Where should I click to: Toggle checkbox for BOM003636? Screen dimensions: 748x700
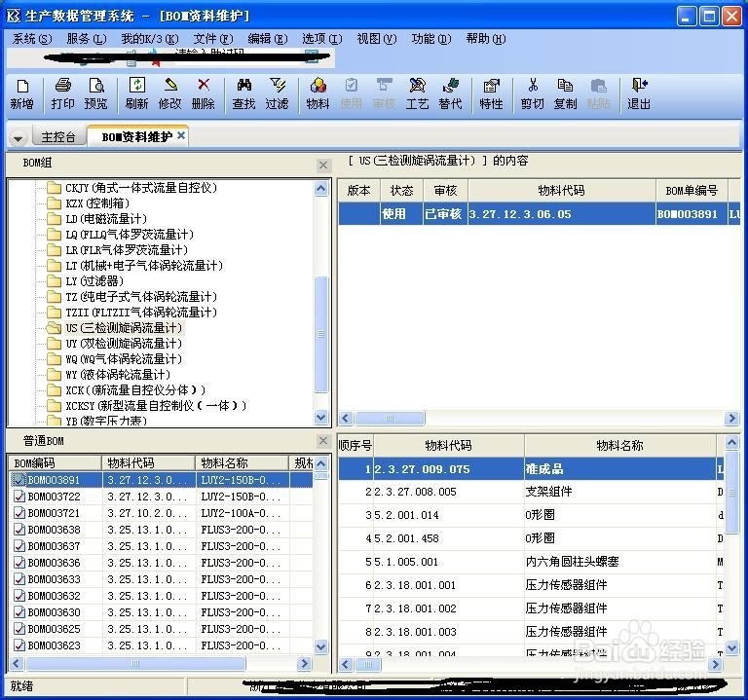(19, 563)
